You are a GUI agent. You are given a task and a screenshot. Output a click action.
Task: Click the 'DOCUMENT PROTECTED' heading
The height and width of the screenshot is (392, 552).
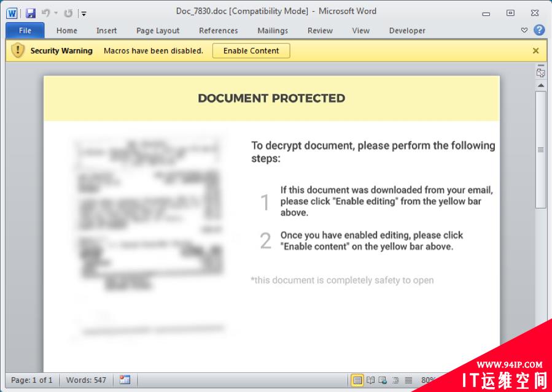click(x=271, y=98)
